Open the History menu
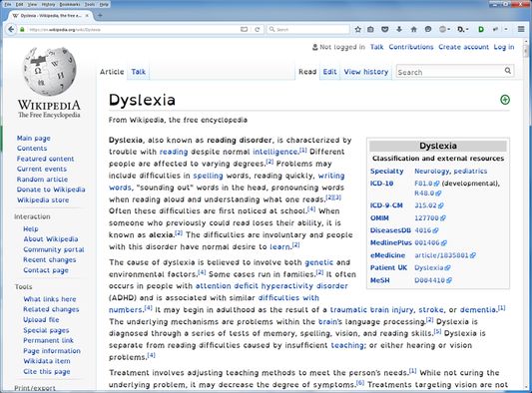 49,4
